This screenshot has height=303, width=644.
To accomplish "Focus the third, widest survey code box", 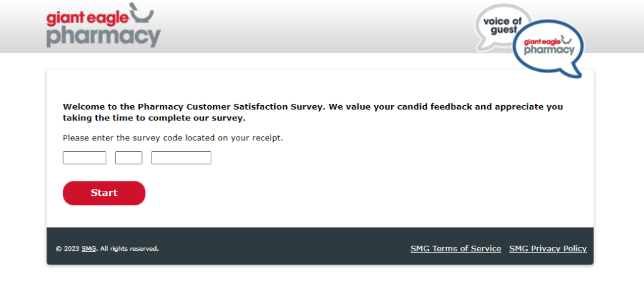I will [x=181, y=158].
